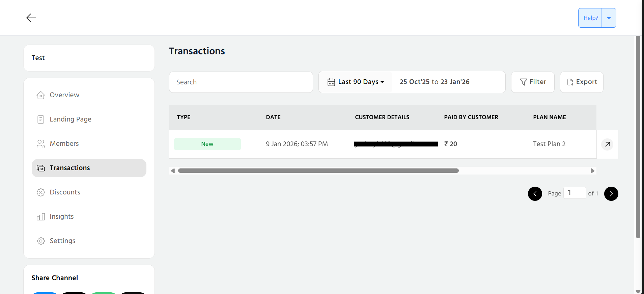Open the Last 90 Days dropdown
644x294 pixels.
pyautogui.click(x=361, y=82)
